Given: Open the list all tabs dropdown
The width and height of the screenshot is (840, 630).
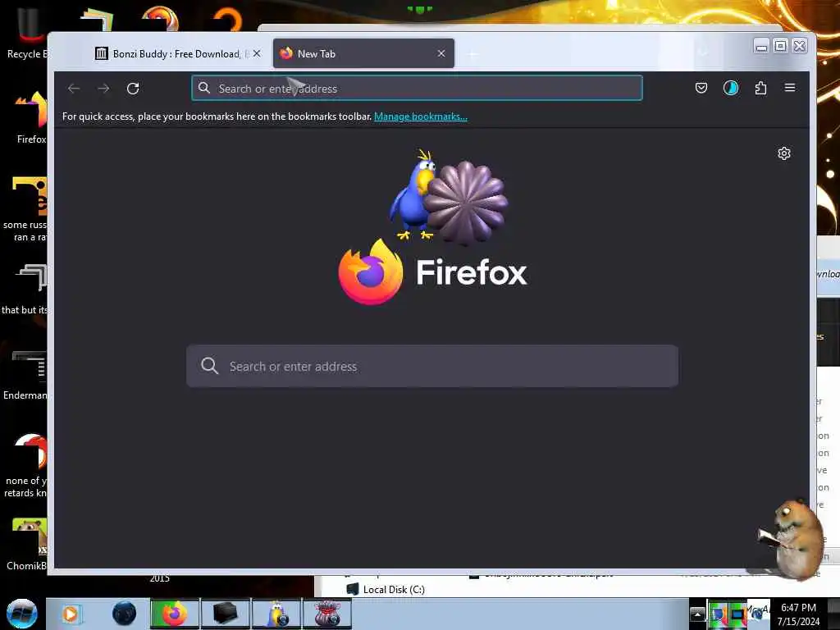Looking at the screenshot, I should pyautogui.click(x=703, y=52).
